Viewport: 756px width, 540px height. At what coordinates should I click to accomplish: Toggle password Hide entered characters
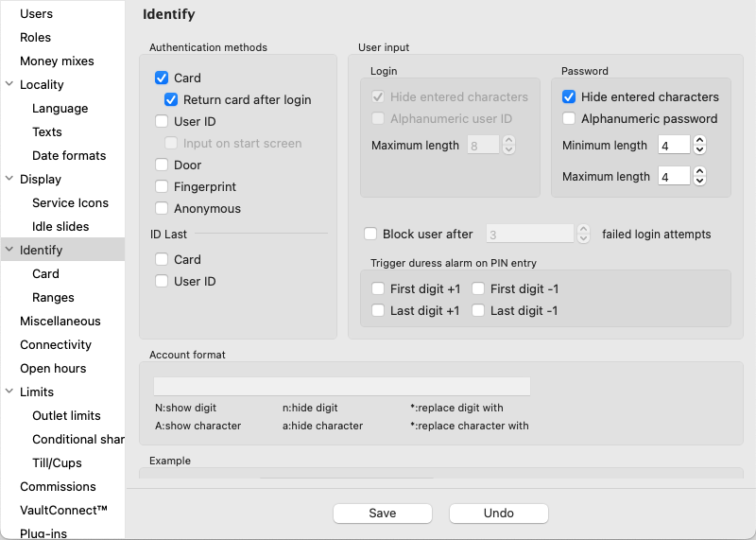point(569,97)
